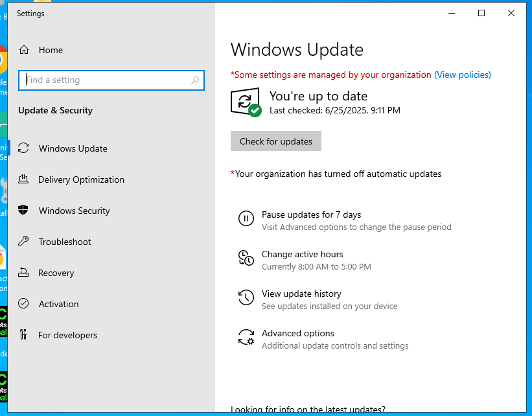Open View update history
This screenshot has height=416, width=532.
coord(301,294)
